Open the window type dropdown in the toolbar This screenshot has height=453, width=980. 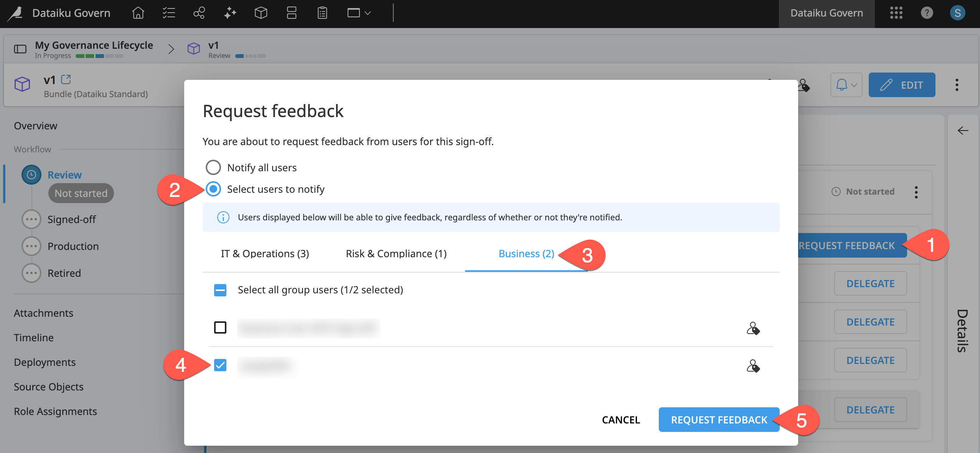[358, 13]
